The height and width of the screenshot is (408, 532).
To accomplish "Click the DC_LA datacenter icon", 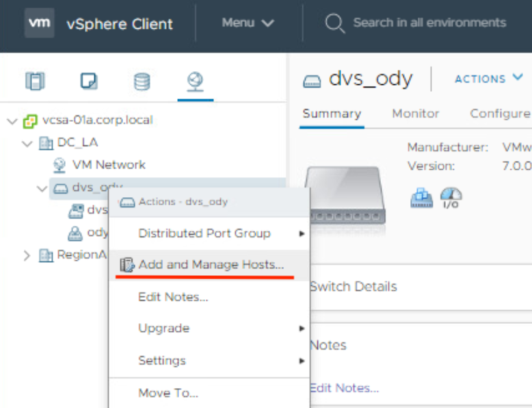I will 46,143.
